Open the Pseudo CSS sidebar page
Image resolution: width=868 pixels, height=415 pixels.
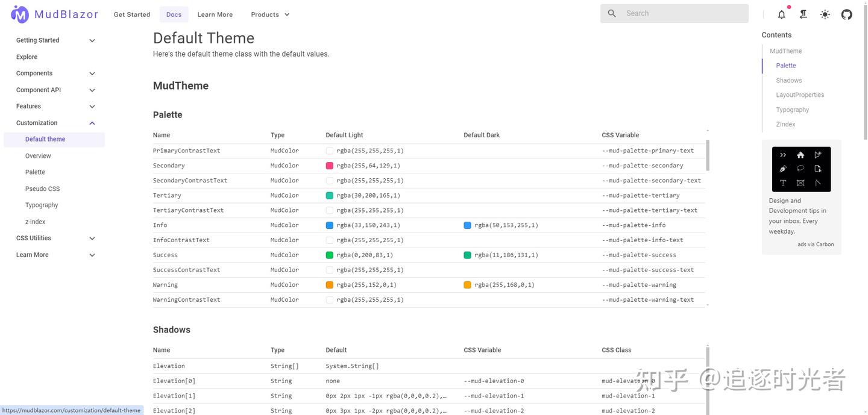pyautogui.click(x=42, y=189)
